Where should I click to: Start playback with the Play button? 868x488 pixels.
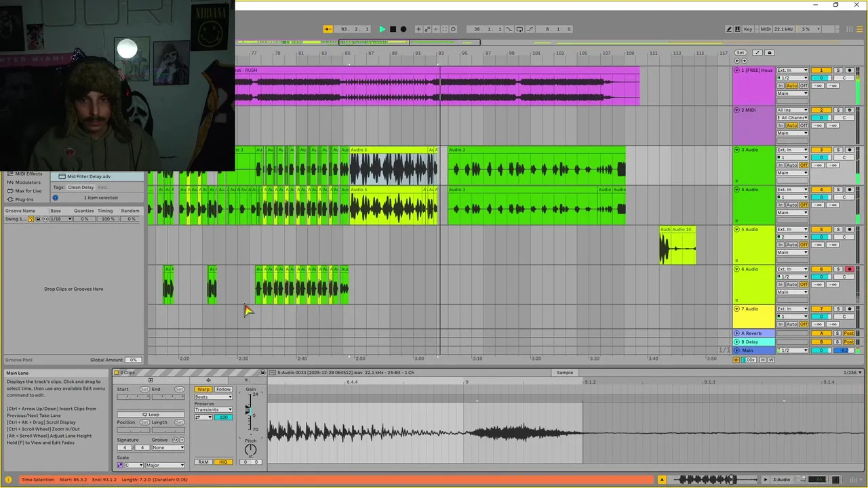click(382, 29)
